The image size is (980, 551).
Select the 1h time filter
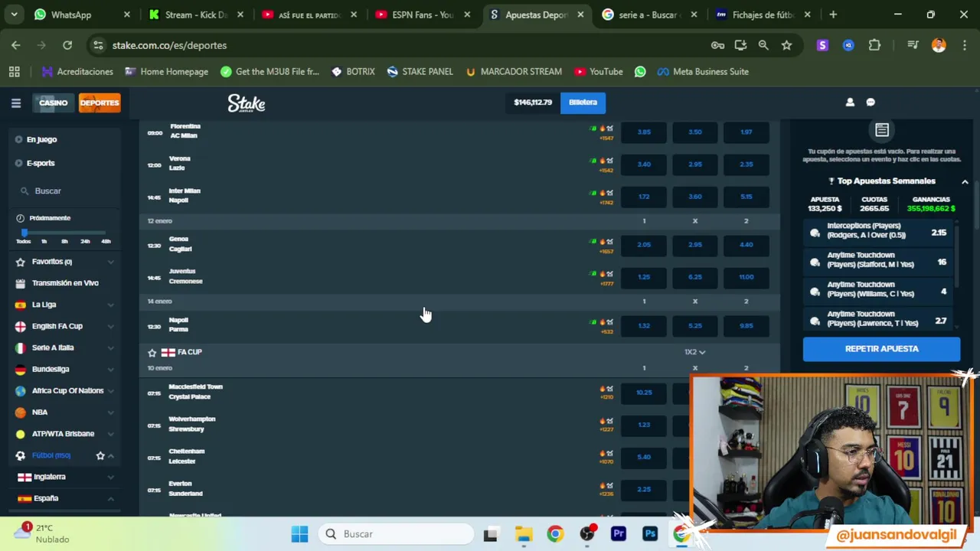click(44, 241)
